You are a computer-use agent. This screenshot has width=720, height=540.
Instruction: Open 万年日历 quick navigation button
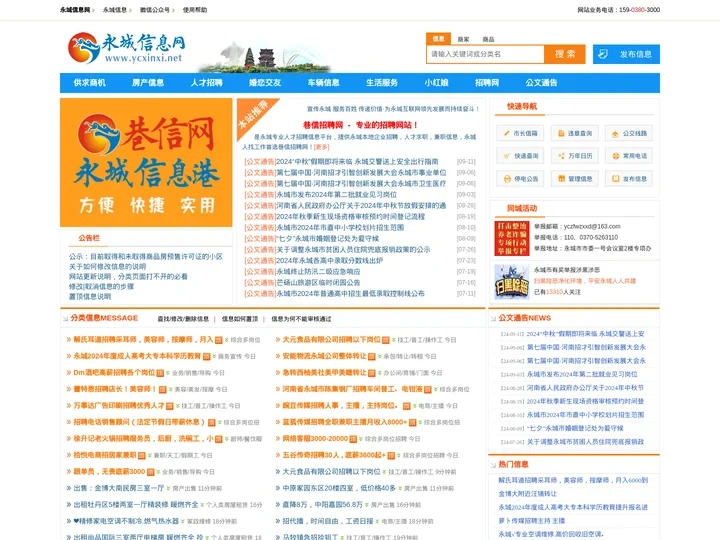click(574, 156)
